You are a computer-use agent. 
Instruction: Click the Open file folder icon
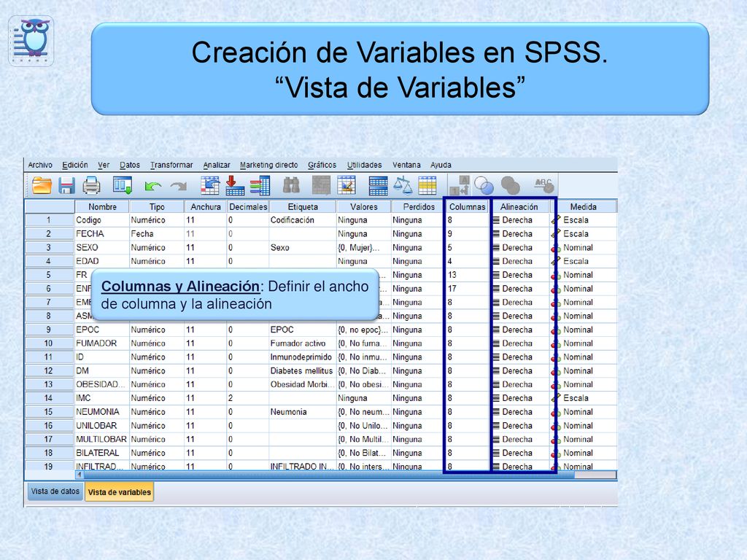42,185
